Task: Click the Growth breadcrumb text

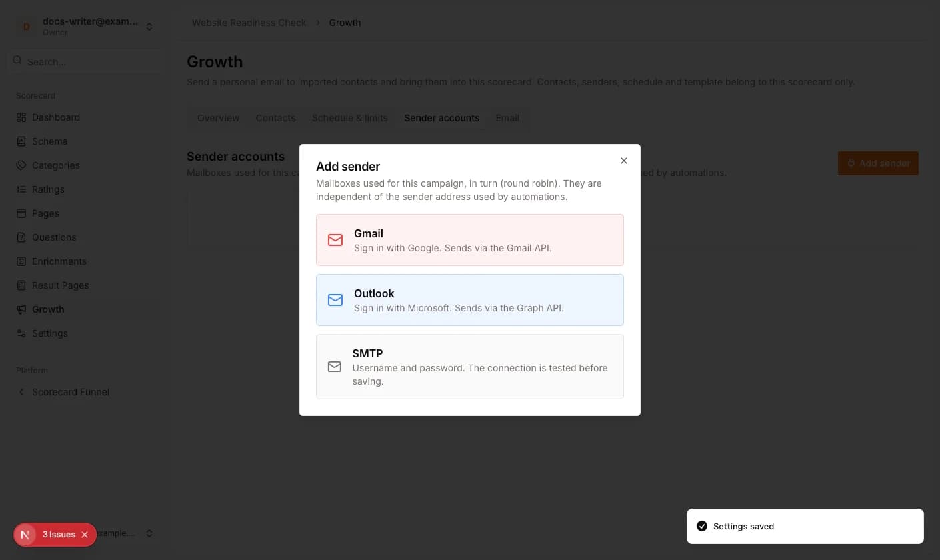Action: pos(345,23)
